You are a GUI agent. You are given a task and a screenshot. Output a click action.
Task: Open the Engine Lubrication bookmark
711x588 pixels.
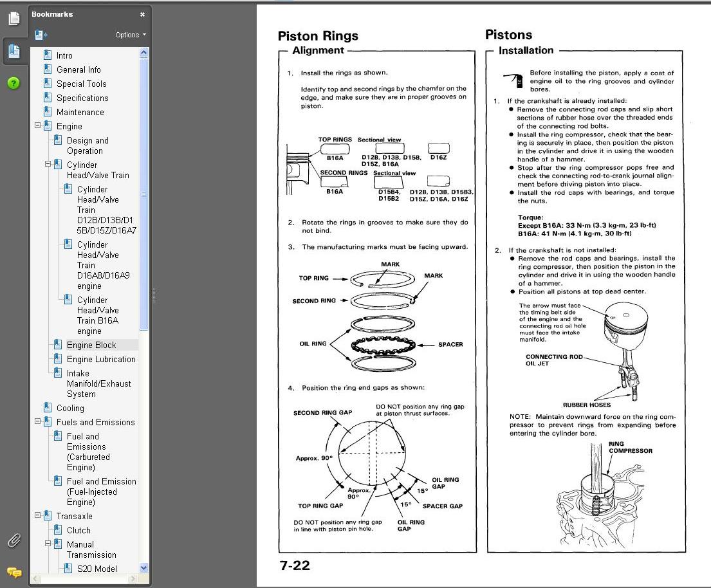(101, 359)
